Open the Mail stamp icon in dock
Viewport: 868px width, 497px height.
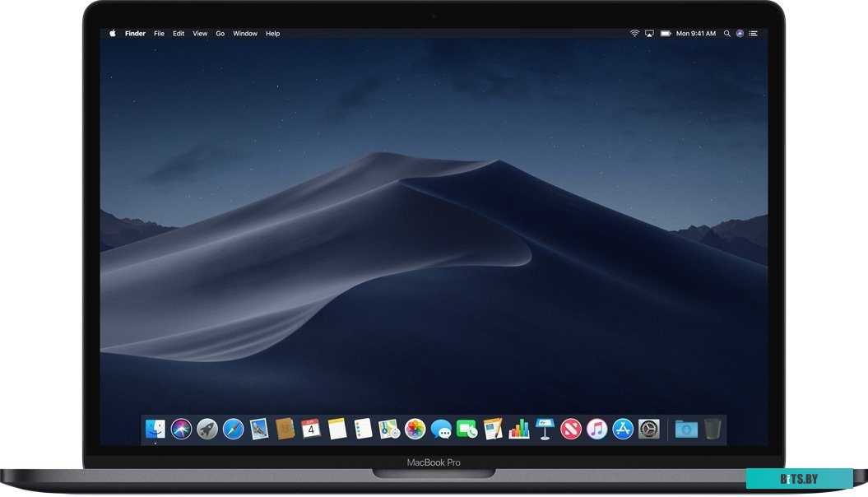pyautogui.click(x=259, y=429)
